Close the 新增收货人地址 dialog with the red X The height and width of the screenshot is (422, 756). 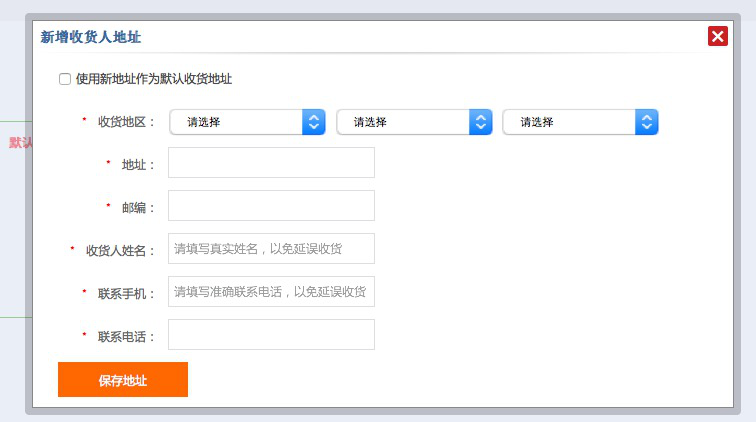[x=717, y=37]
